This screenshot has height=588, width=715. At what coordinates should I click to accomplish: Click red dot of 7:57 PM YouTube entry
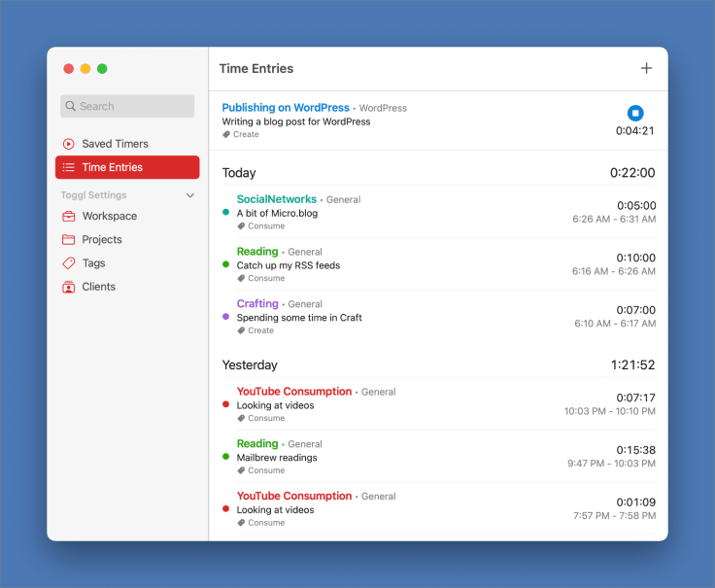(225, 508)
